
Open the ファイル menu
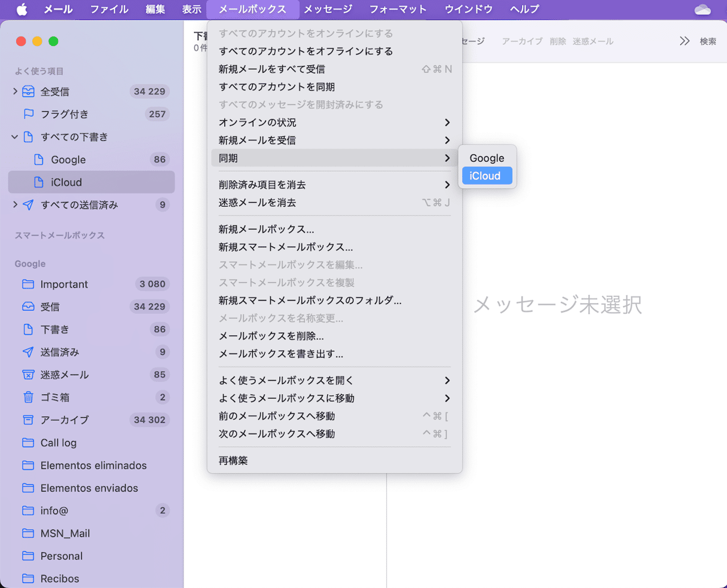point(109,9)
